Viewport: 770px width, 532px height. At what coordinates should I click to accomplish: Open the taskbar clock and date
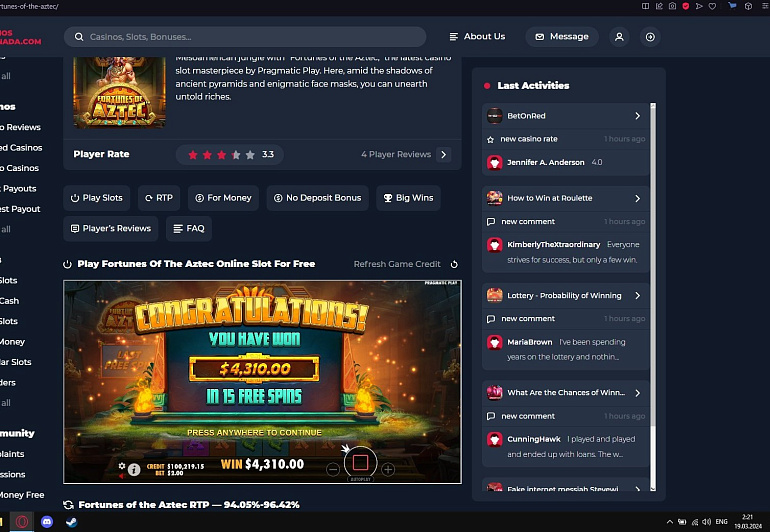coord(748,522)
